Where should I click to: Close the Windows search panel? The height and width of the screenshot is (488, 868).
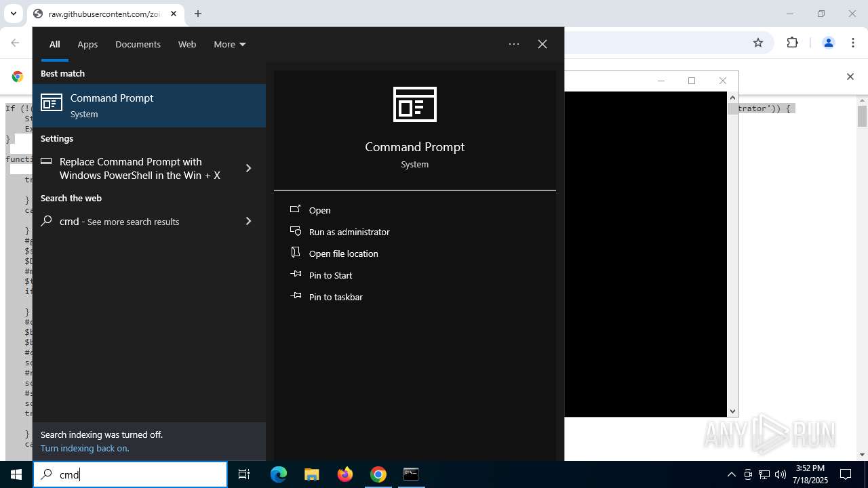[542, 44]
